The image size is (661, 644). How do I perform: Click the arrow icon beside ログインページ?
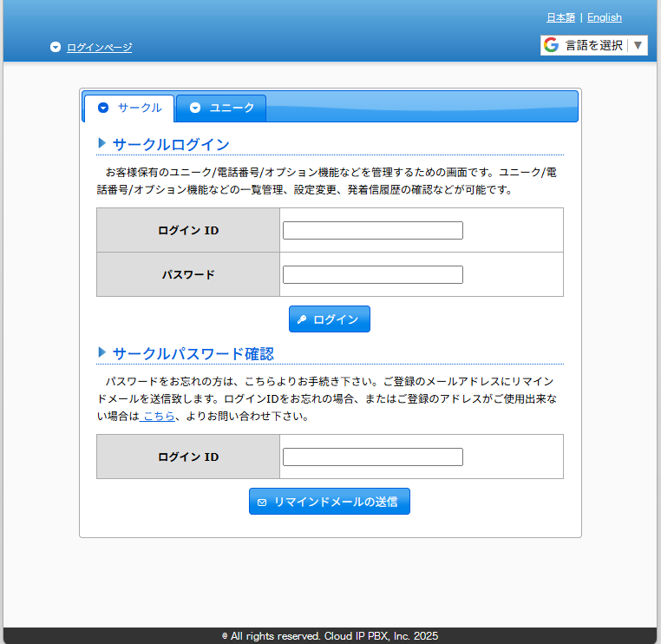56,48
